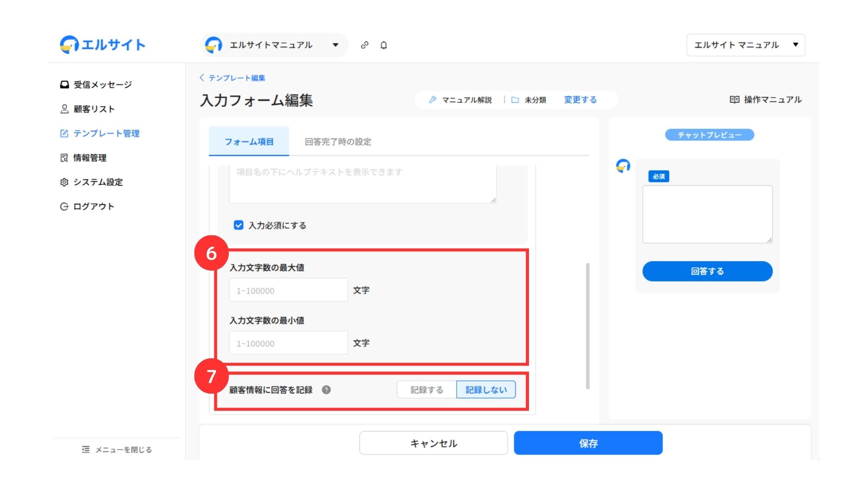868x488 pixels.
Task: Click 入力文字数の最大値 input field
Action: coord(288,291)
